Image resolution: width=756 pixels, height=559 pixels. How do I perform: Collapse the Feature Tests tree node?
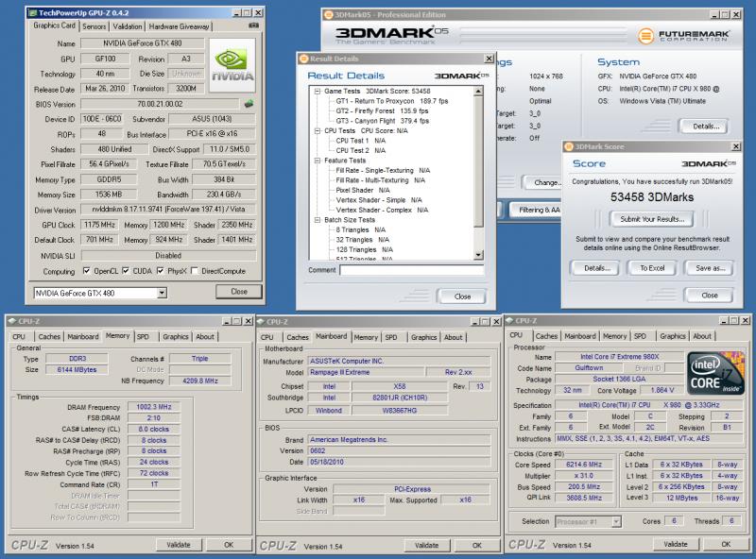(316, 161)
